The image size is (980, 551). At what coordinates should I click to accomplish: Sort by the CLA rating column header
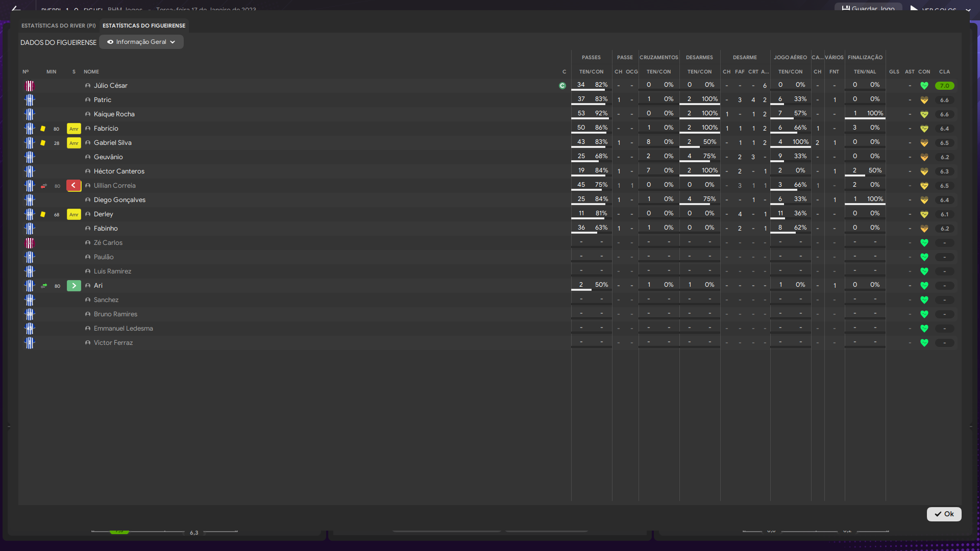coord(944,72)
